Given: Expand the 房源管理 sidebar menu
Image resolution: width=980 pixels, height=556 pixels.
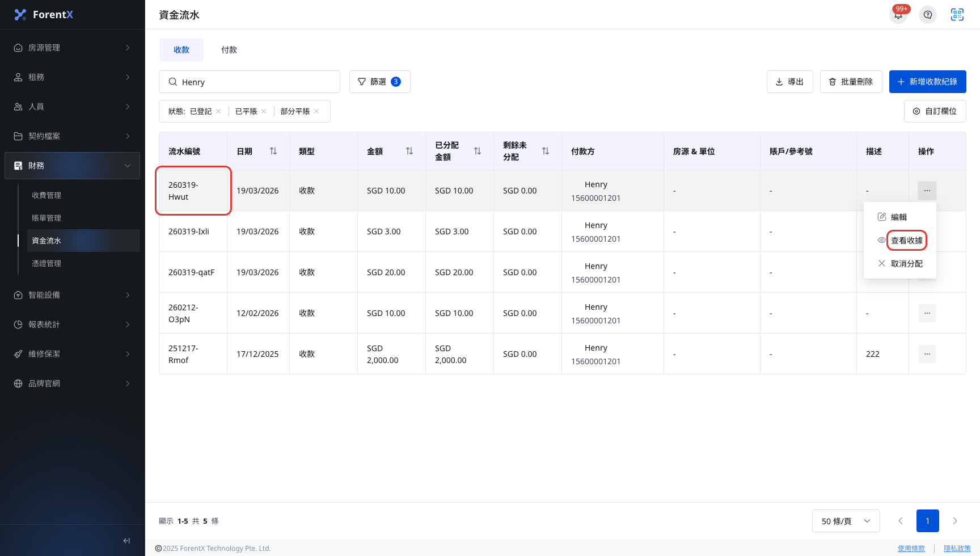Looking at the screenshot, I should point(73,48).
